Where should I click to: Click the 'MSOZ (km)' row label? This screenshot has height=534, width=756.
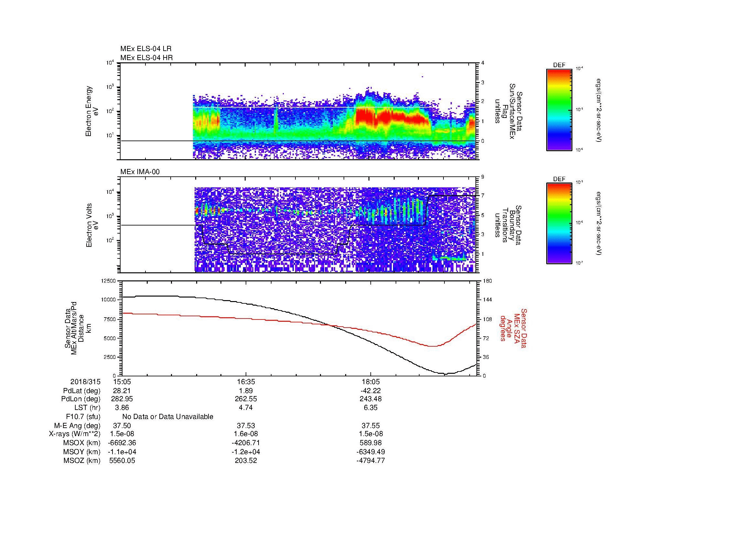82,461
